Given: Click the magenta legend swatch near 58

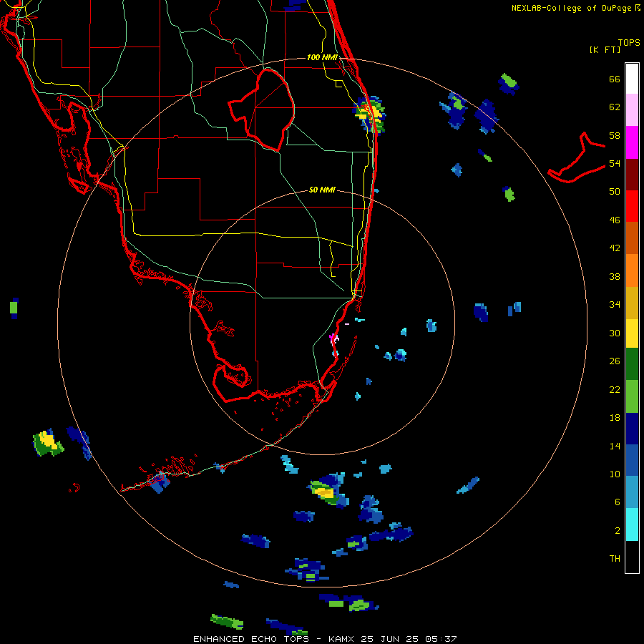Looking at the screenshot, I should click(x=632, y=142).
